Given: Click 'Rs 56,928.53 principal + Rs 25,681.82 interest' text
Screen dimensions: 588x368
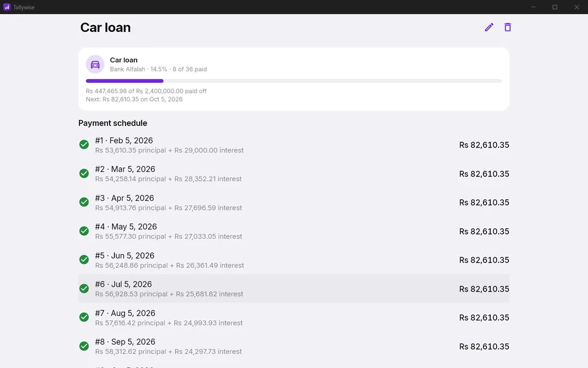Looking at the screenshot, I should 169,294.
